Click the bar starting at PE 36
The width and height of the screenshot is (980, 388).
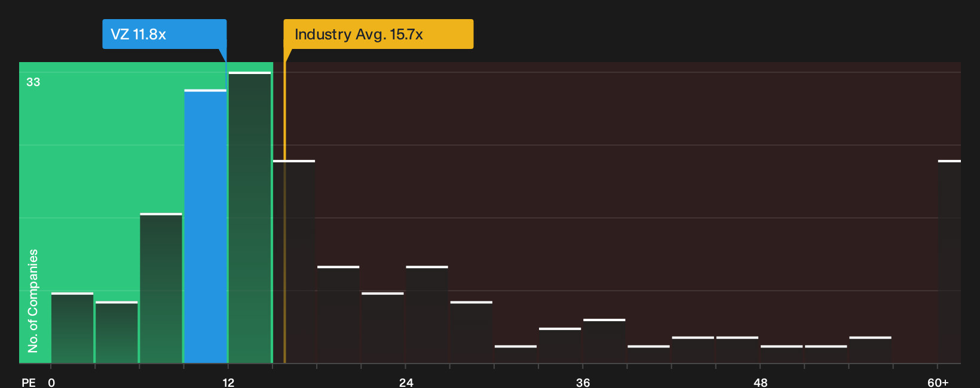pyautogui.click(x=604, y=341)
